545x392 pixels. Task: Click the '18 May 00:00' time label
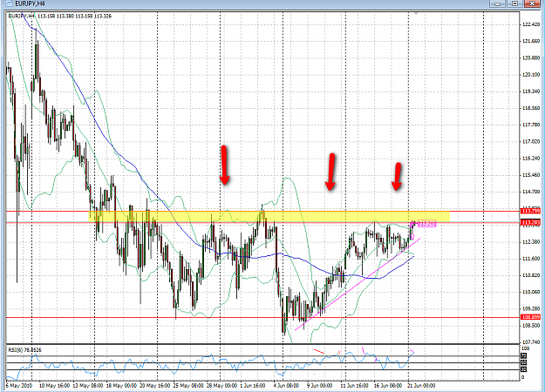tap(121, 385)
